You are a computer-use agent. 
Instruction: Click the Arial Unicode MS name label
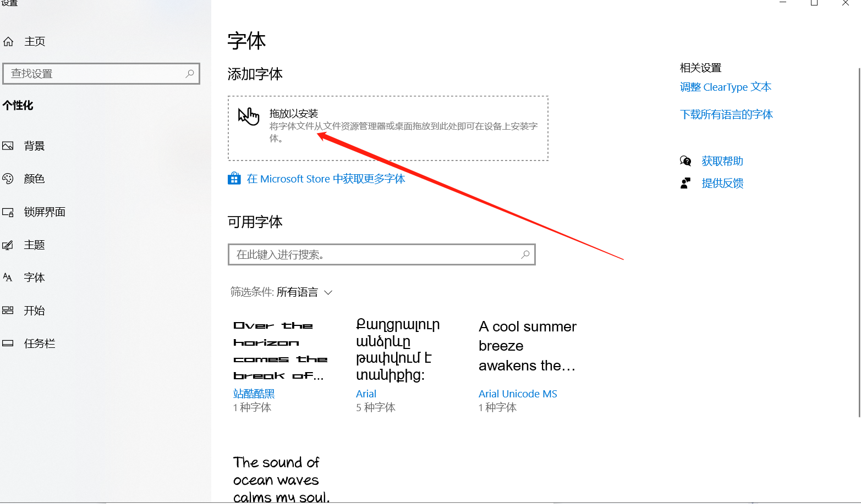(518, 394)
